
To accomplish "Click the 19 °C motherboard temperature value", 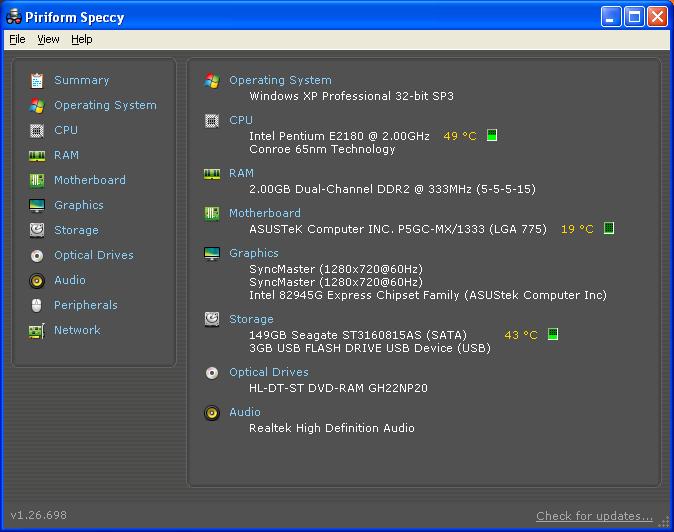I will pyautogui.click(x=577, y=229).
